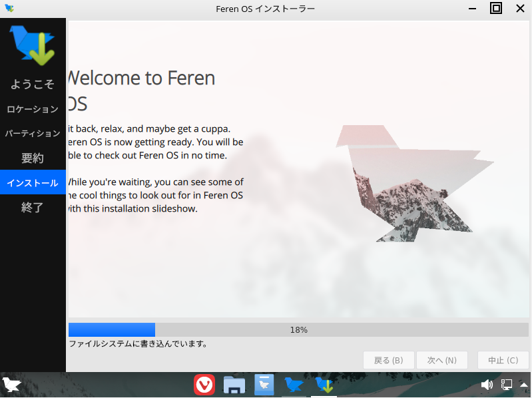Click the 中止 (C) cancel button
This screenshot has width=532, height=398.
pos(503,360)
